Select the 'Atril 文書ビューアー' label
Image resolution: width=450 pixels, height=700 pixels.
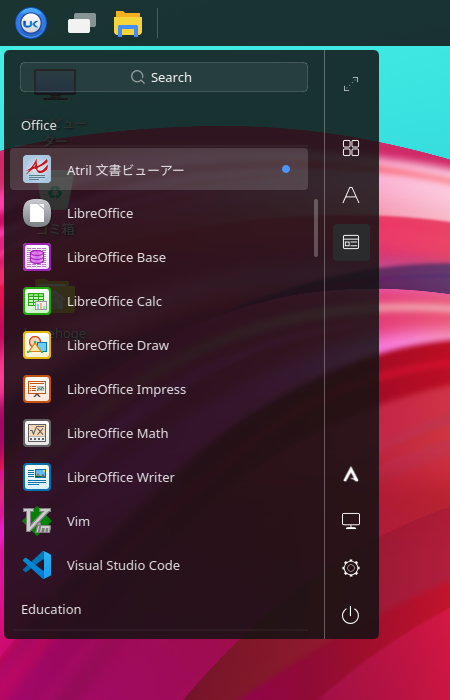coord(125,170)
